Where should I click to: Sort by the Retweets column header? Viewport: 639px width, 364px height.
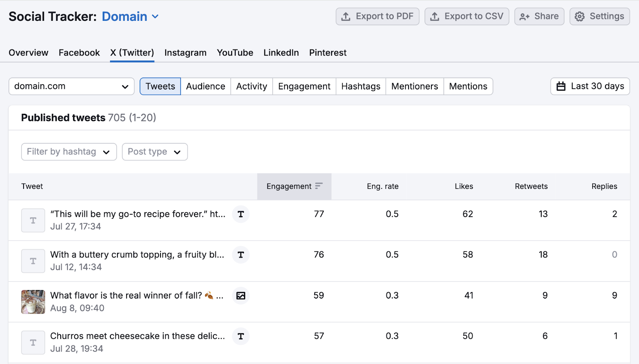531,186
